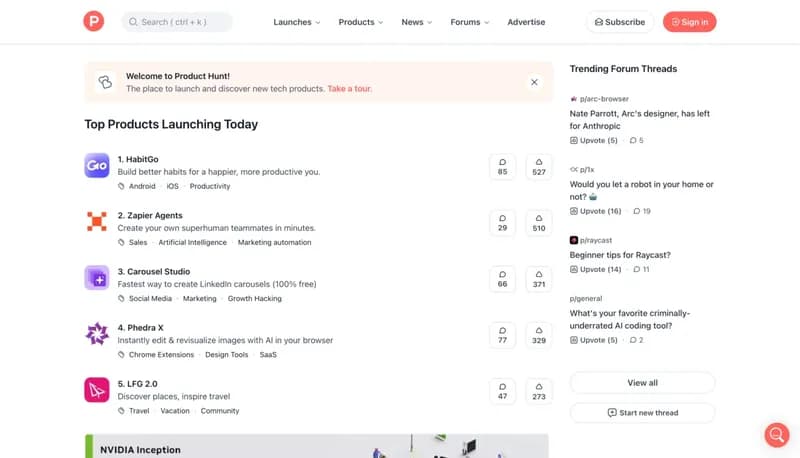This screenshot has height=458, width=800.
Task: Click the Carousel Studio product icon
Action: (96, 277)
